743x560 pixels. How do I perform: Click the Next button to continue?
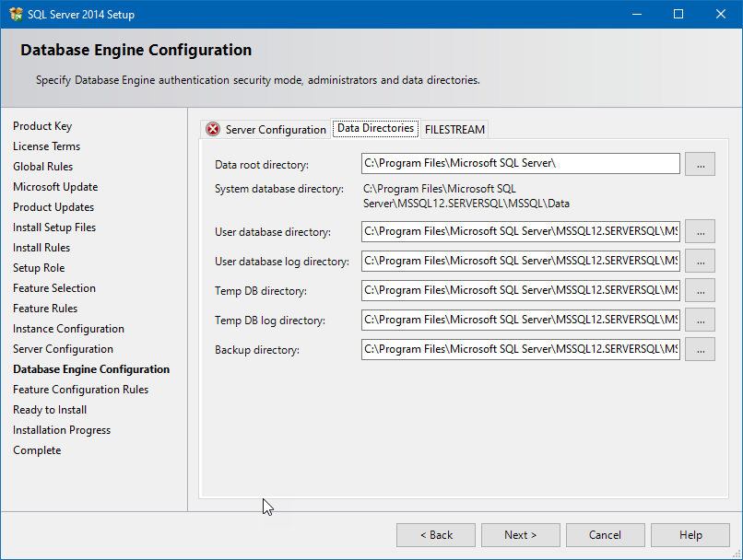click(520, 534)
